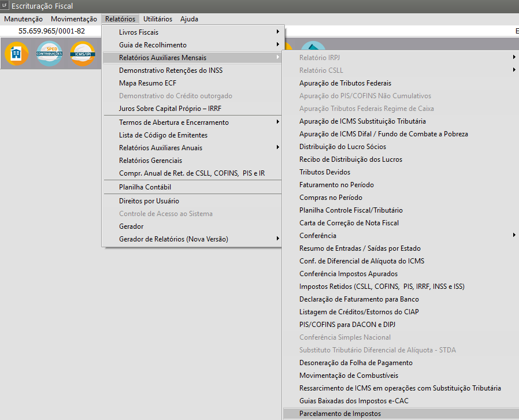Select Distribuição do Lucro Sócios
The image size is (519, 420).
(x=343, y=147)
